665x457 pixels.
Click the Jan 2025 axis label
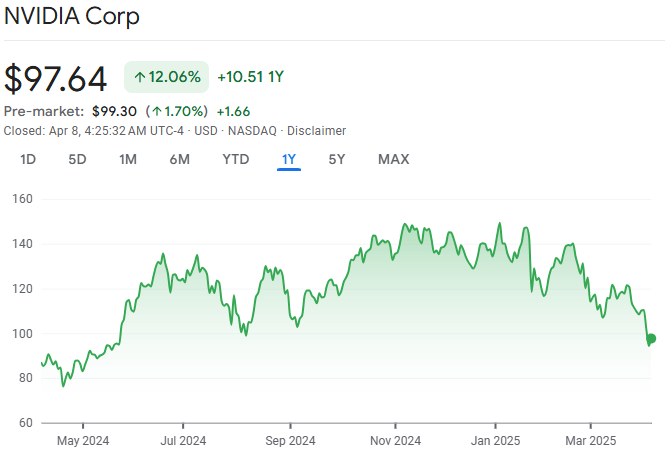pyautogui.click(x=495, y=441)
